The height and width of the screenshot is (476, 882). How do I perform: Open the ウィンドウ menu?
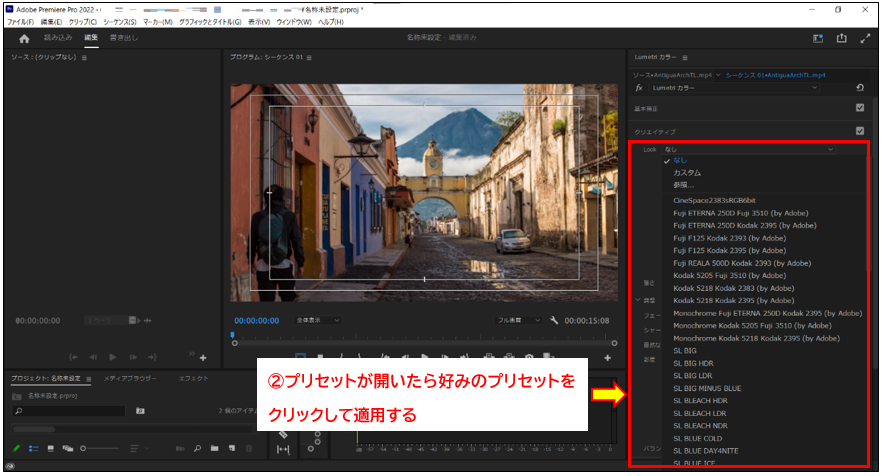294,22
